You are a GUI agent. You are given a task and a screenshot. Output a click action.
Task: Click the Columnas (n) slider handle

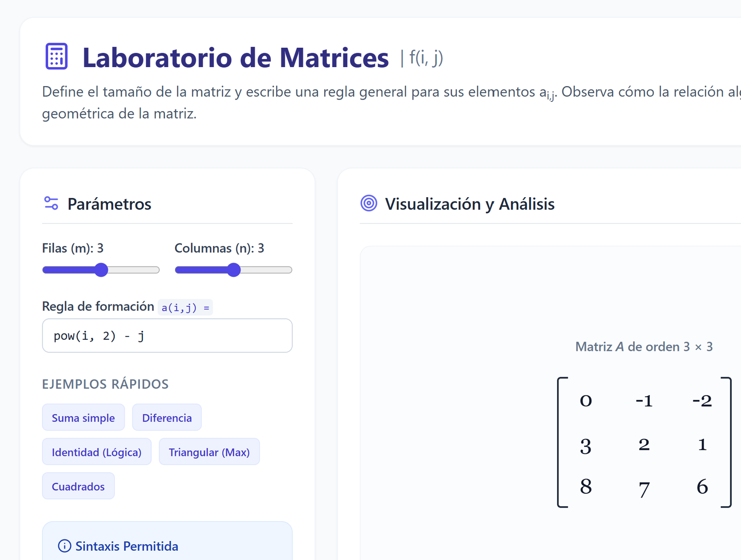(234, 270)
